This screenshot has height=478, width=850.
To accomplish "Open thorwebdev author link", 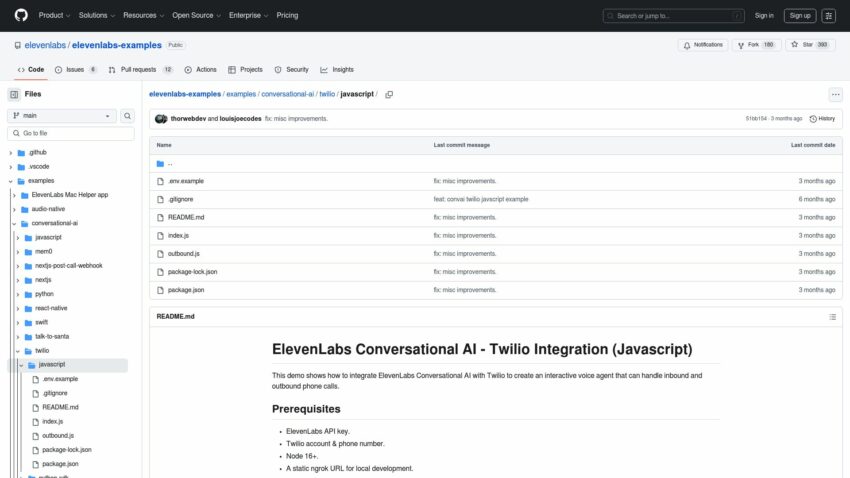I will point(188,119).
